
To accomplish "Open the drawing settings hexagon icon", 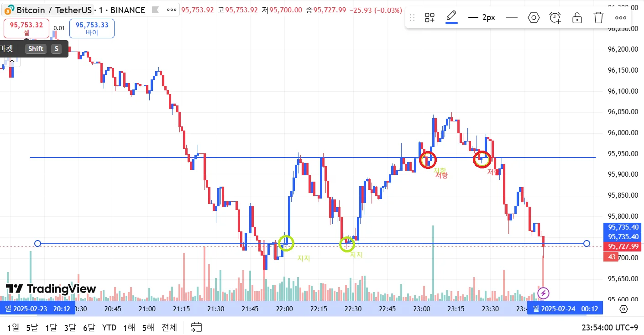I will coord(534,18).
